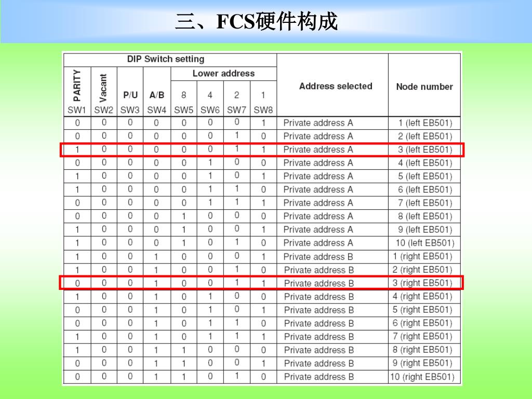Image resolution: width=532 pixels, height=399 pixels.
Task: Select node '5 (right EB501)'
Action: click(422, 310)
